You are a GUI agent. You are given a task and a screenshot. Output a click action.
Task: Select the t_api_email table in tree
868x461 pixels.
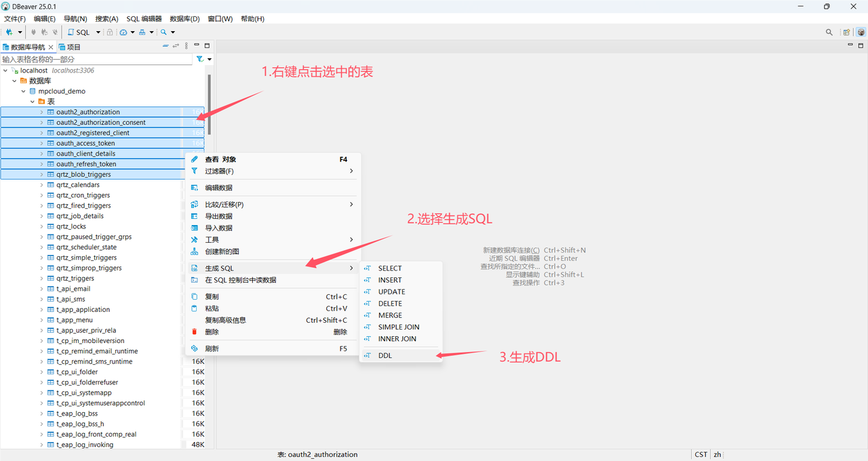[x=73, y=289]
